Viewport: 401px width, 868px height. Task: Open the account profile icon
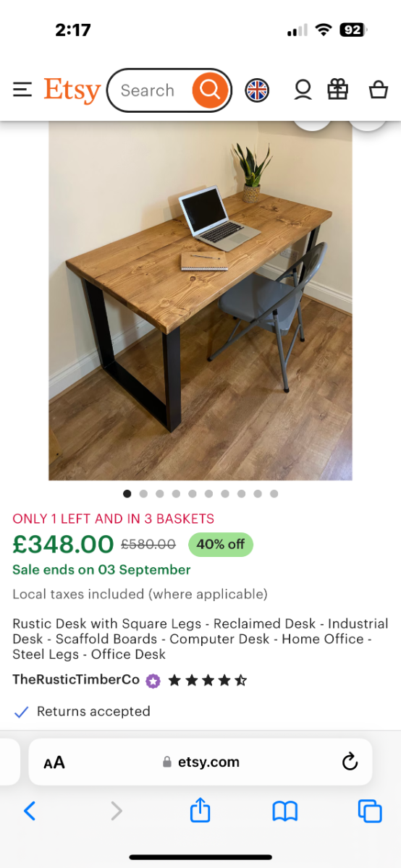tap(303, 90)
